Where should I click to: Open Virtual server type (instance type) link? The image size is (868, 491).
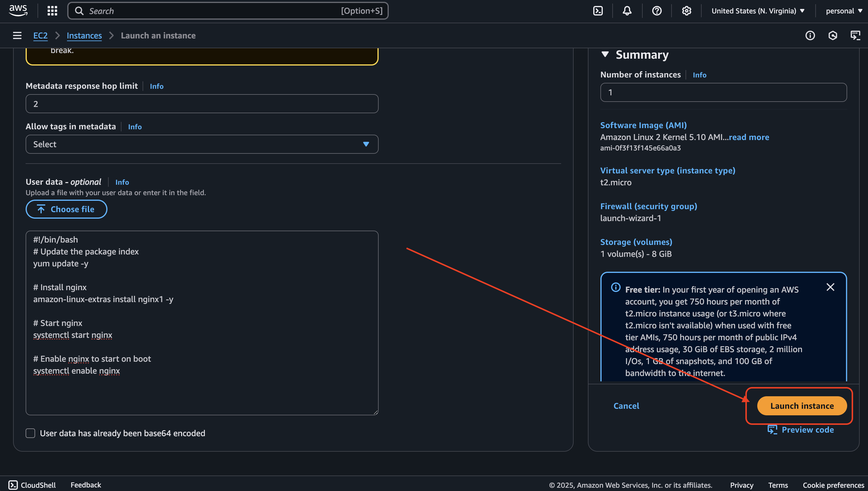point(667,171)
